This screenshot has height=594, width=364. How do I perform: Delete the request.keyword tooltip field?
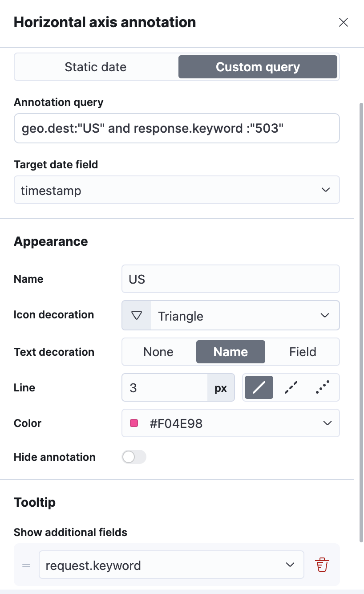coord(322,565)
